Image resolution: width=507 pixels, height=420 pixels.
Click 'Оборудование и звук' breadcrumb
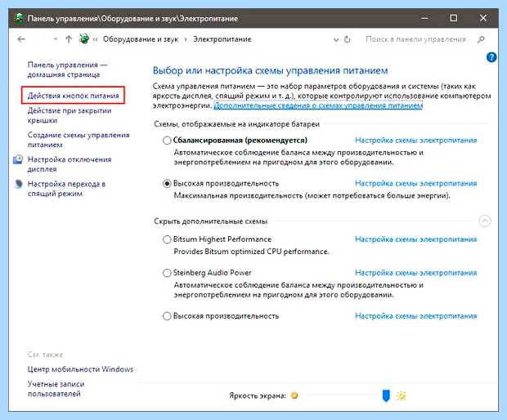point(141,39)
